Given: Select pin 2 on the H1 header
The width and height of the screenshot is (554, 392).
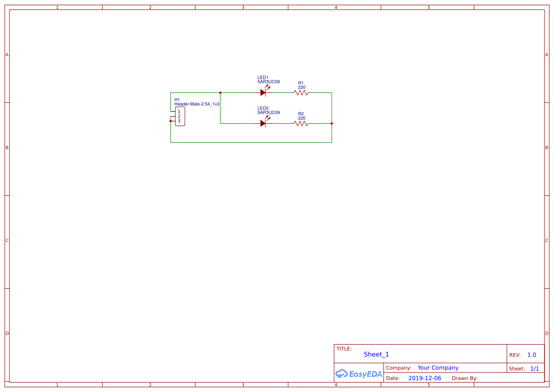Looking at the screenshot, I should [179, 116].
